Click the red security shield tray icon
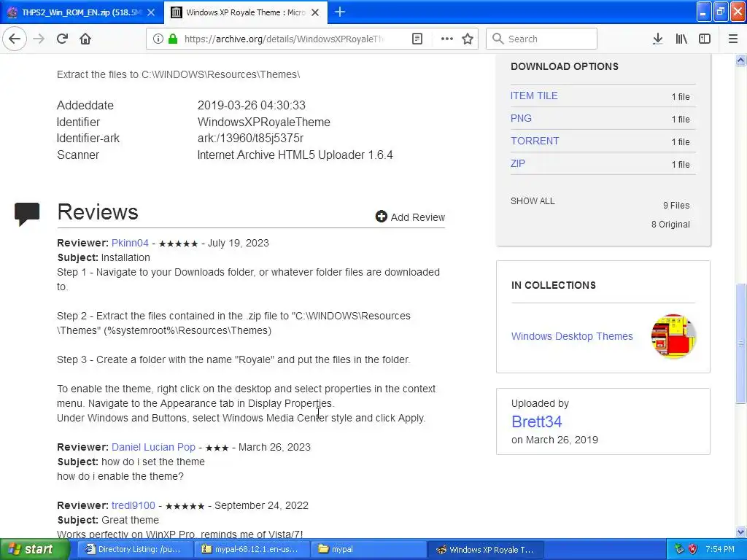 click(693, 549)
